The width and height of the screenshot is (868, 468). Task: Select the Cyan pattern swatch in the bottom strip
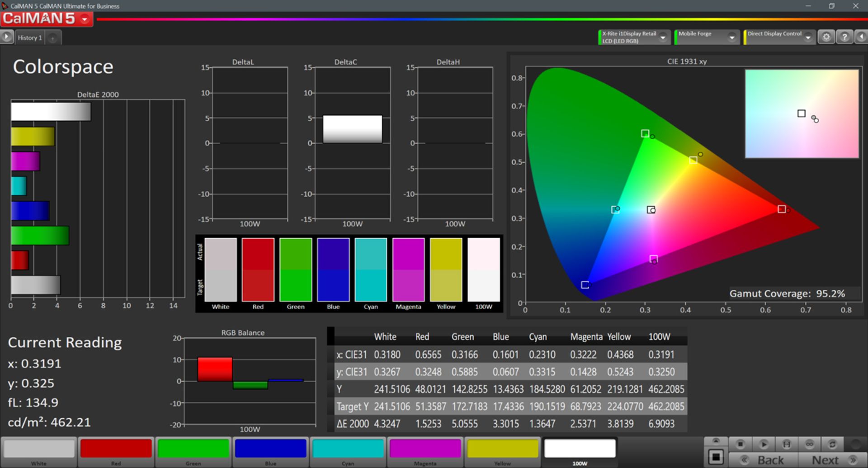(x=348, y=452)
